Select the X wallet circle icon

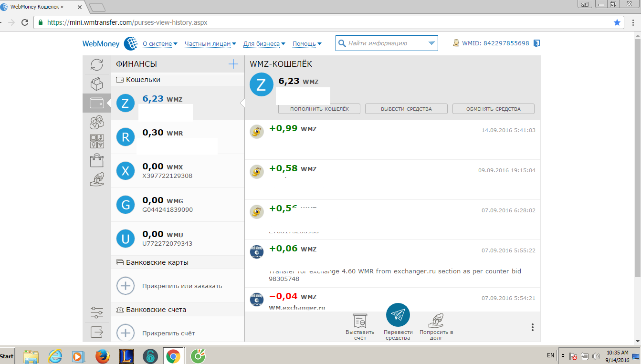point(126,171)
